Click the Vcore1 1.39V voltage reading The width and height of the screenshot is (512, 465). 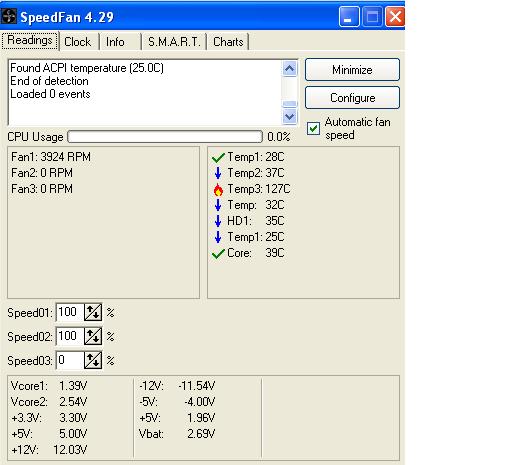(x=49, y=386)
